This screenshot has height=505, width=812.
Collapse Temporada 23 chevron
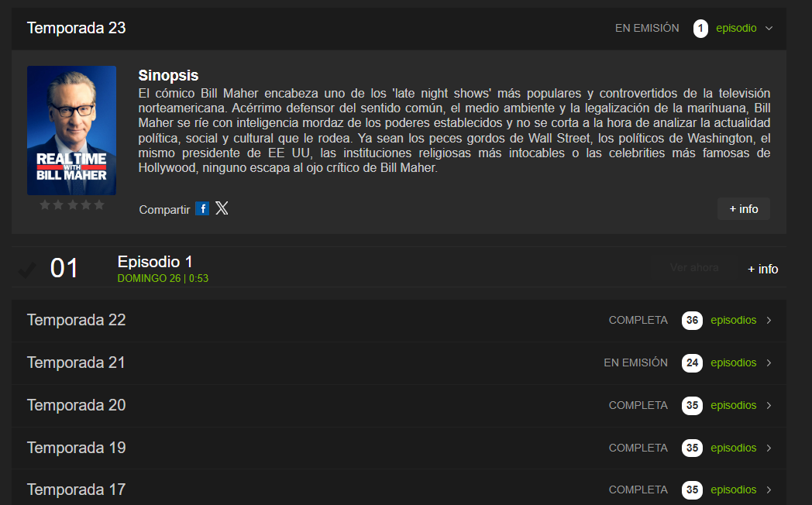(x=769, y=29)
